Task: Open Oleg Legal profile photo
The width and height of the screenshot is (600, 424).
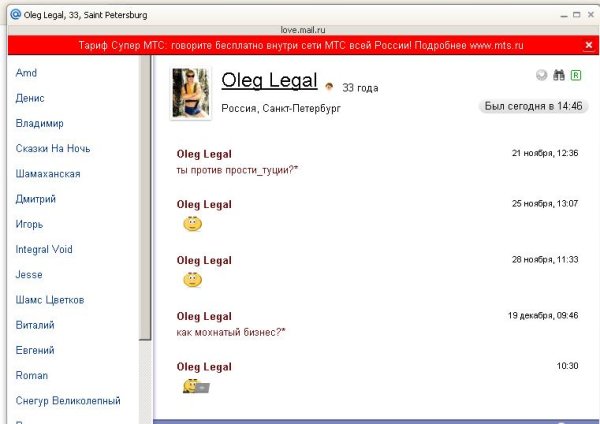Action: (x=191, y=94)
